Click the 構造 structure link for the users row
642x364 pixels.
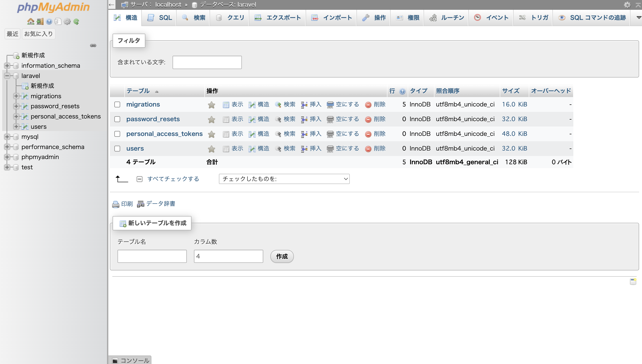click(259, 149)
